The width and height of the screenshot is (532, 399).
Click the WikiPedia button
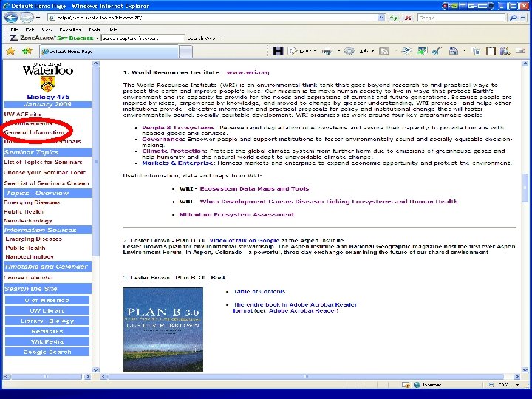(x=47, y=341)
